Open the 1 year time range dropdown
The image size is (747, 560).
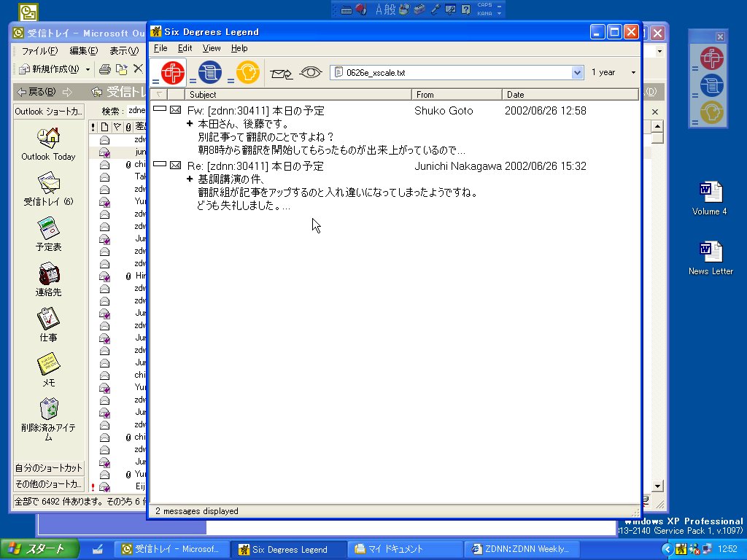[632, 73]
